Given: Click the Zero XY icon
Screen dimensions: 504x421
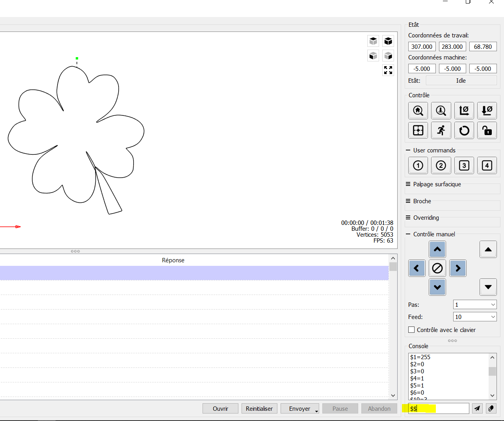Looking at the screenshot, I should [464, 111].
